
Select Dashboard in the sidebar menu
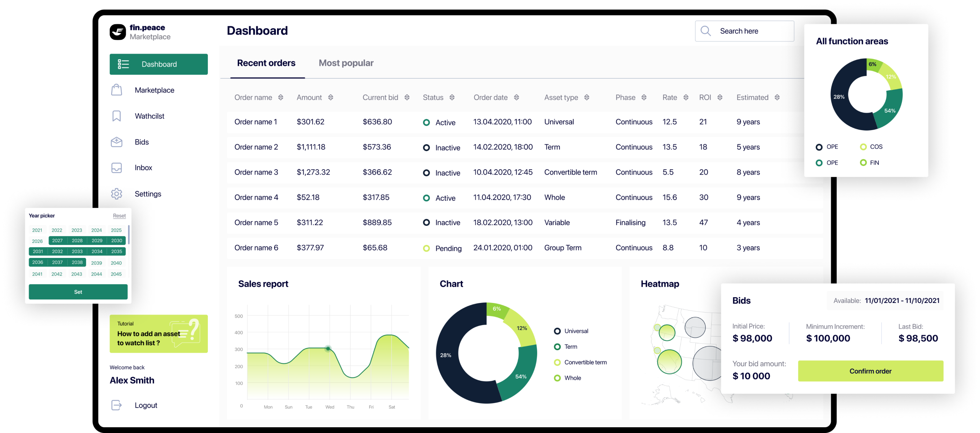159,64
